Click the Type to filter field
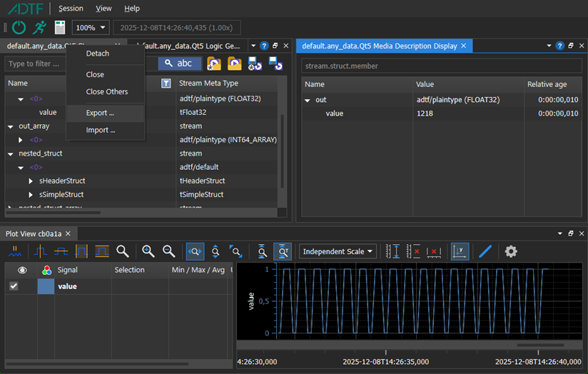This screenshot has height=374, width=588. [36, 64]
